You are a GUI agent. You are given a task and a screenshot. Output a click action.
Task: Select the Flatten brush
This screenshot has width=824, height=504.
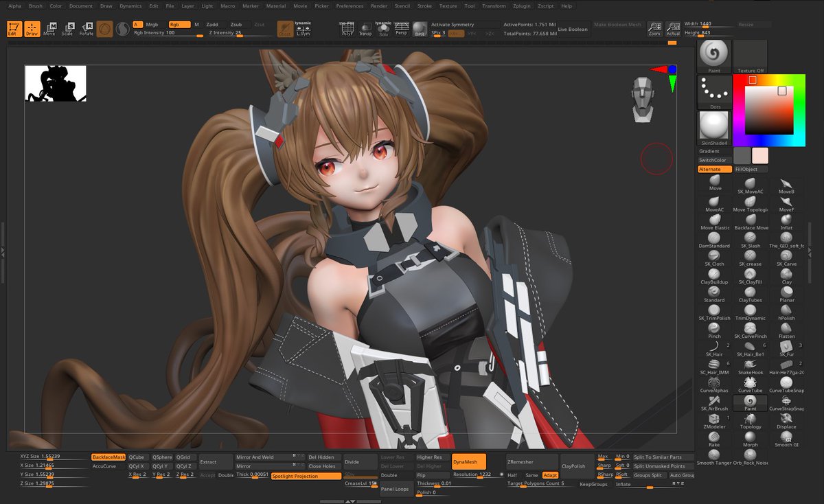[786, 331]
